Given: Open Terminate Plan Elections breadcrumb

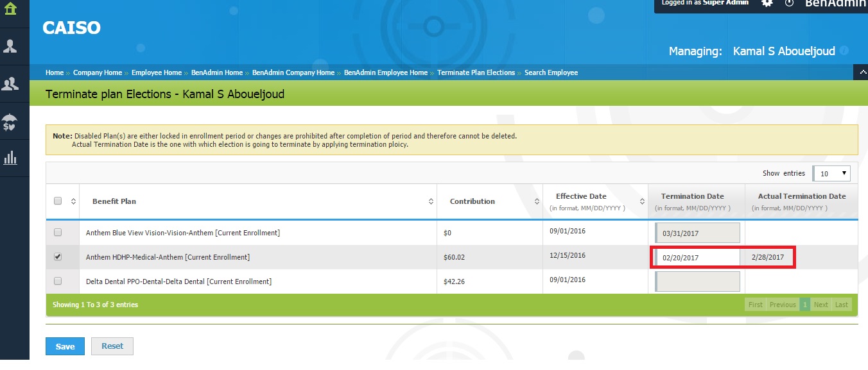Looking at the screenshot, I should point(476,72).
